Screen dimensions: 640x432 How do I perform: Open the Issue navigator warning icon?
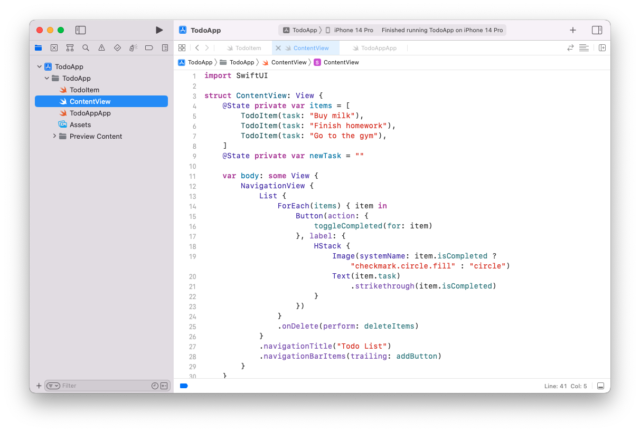(102, 48)
